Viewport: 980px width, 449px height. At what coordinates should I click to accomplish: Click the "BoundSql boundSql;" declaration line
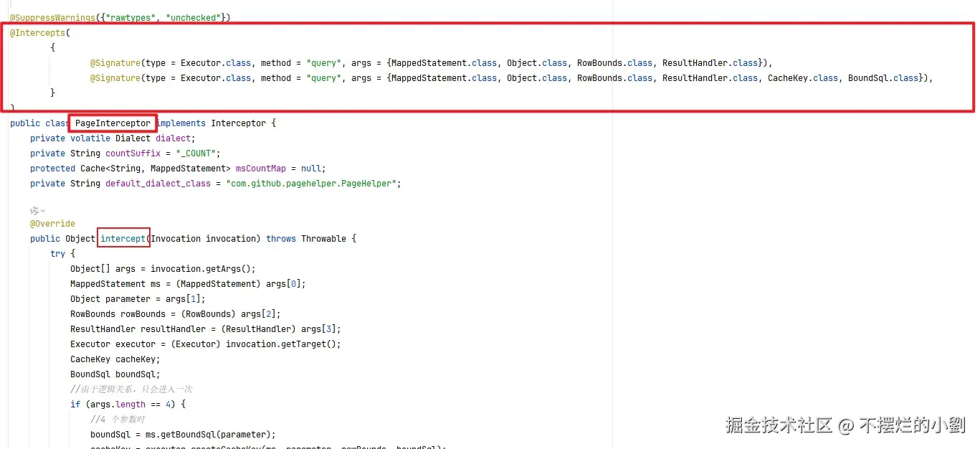115,374
